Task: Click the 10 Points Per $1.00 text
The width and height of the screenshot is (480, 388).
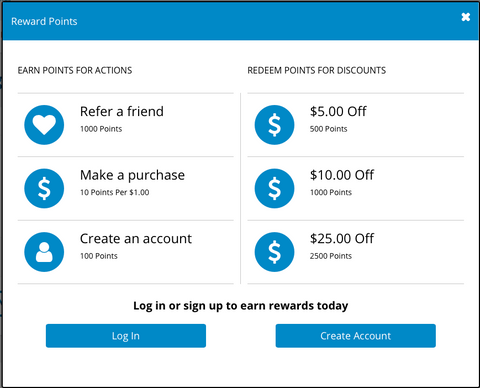Action: pos(114,192)
